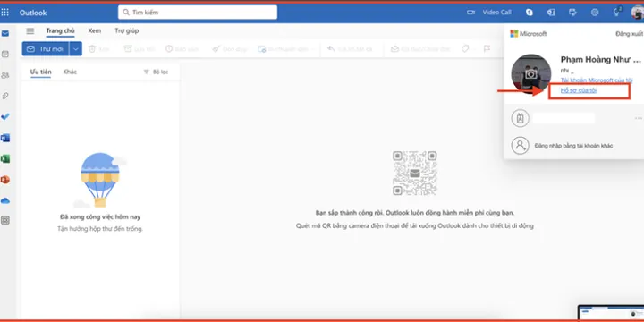Open the More apps icon in sidebar
The height and width of the screenshot is (322, 644).
pos(5,221)
